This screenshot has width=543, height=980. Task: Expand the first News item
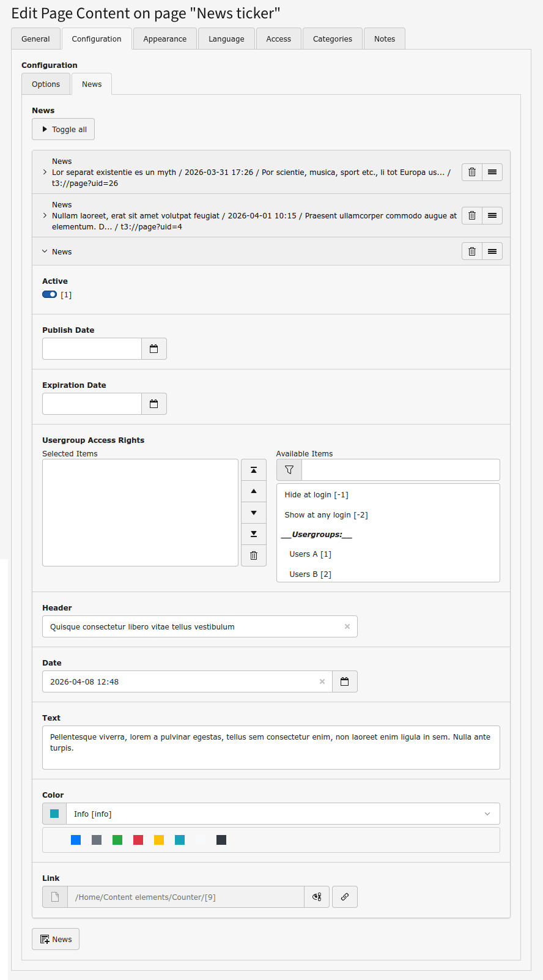click(45, 173)
